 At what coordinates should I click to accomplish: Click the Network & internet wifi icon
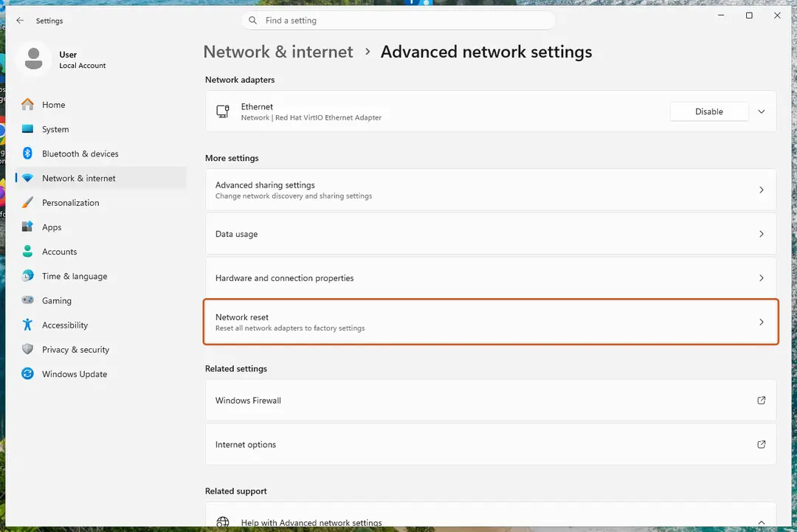(x=27, y=178)
